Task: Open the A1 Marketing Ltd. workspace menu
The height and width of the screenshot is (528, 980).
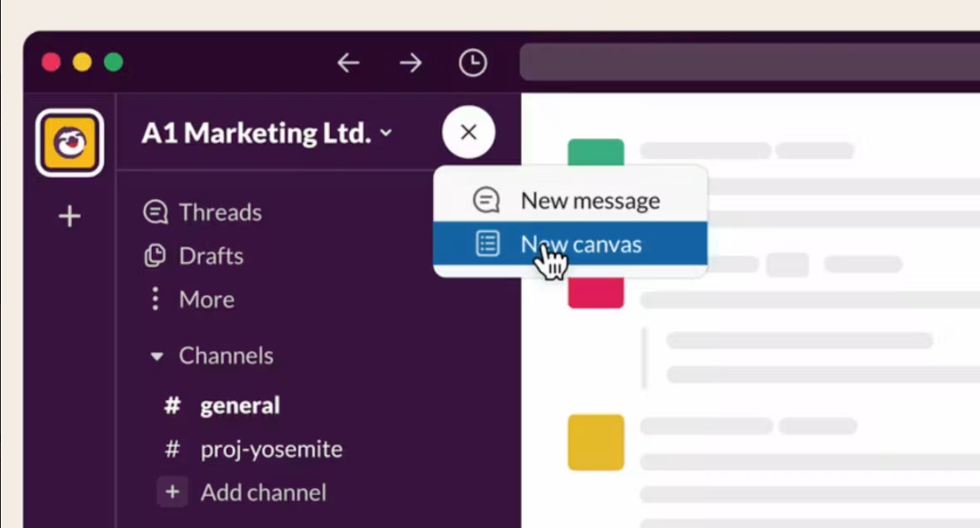Action: click(x=266, y=132)
